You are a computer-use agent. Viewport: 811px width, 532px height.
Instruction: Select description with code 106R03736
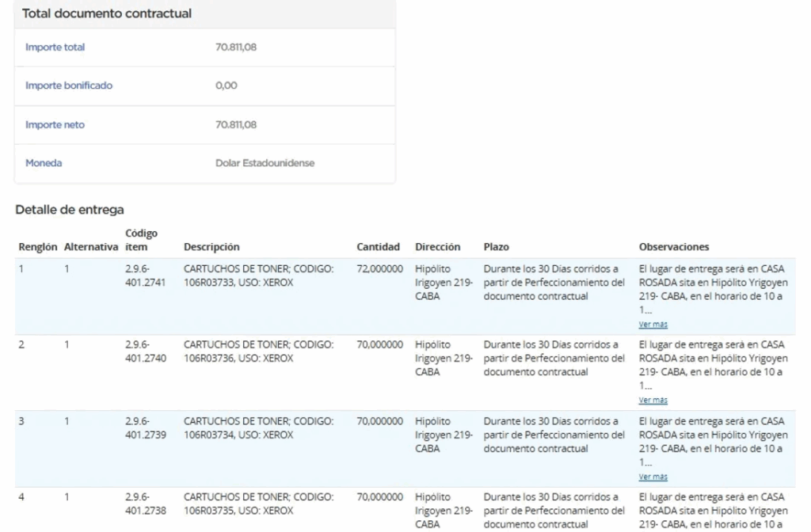[259, 351]
